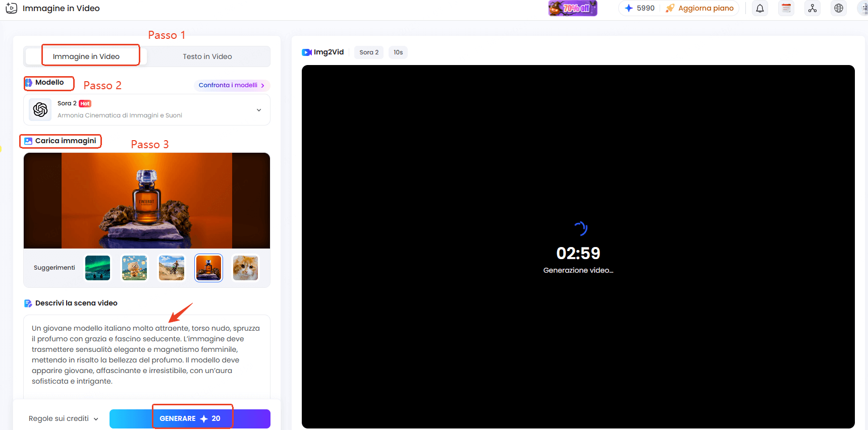Click the Armonia Cinematica di Immagini e Suoni text

(x=120, y=115)
